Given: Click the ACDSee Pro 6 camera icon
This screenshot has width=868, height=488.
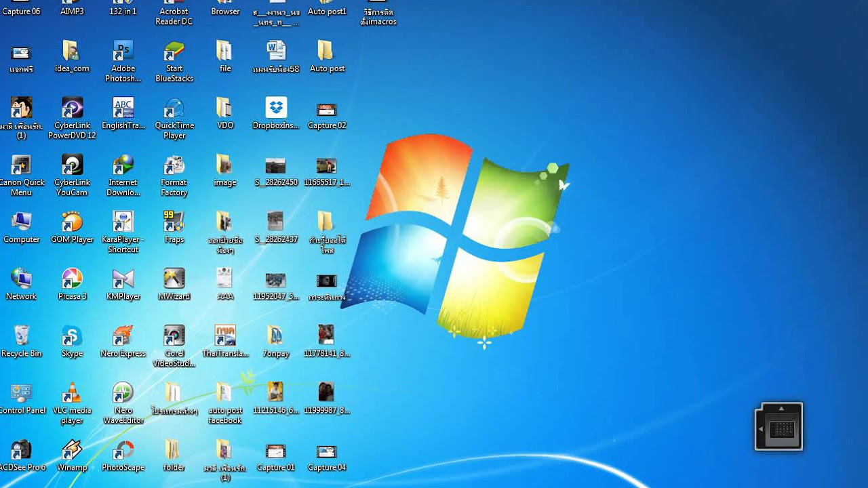Looking at the screenshot, I should coord(21,450).
